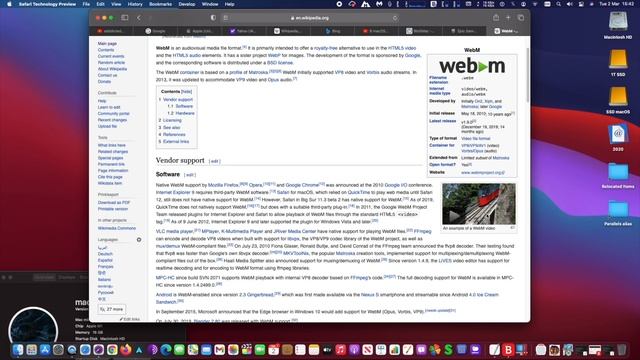Open the Gmail M icon in Dock
640x360 pixels.
point(220,349)
